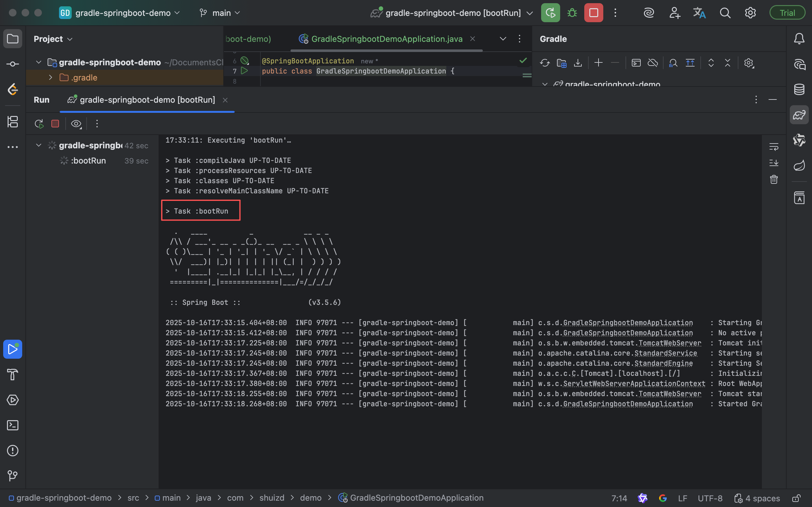Toggle soft-wrap in the run console
Image resolution: width=812 pixels, height=507 pixels.
(774, 146)
